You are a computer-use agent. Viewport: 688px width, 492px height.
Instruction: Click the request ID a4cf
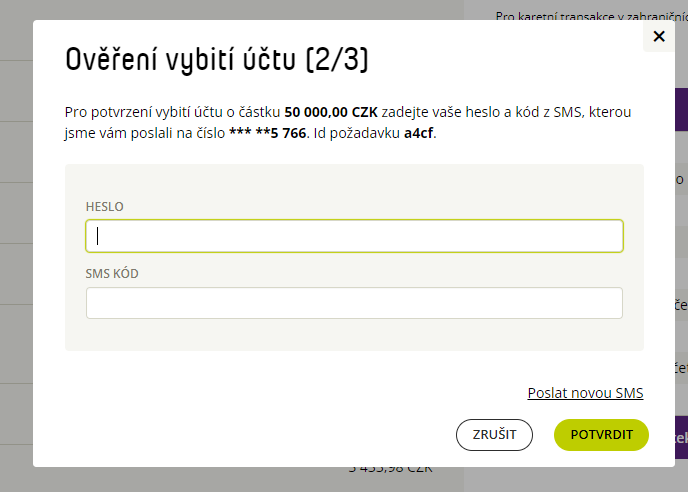(419, 133)
